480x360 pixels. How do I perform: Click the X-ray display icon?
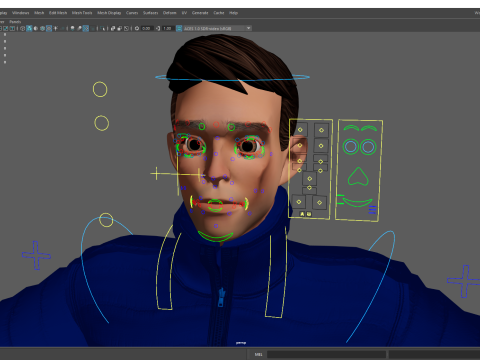(113, 28)
